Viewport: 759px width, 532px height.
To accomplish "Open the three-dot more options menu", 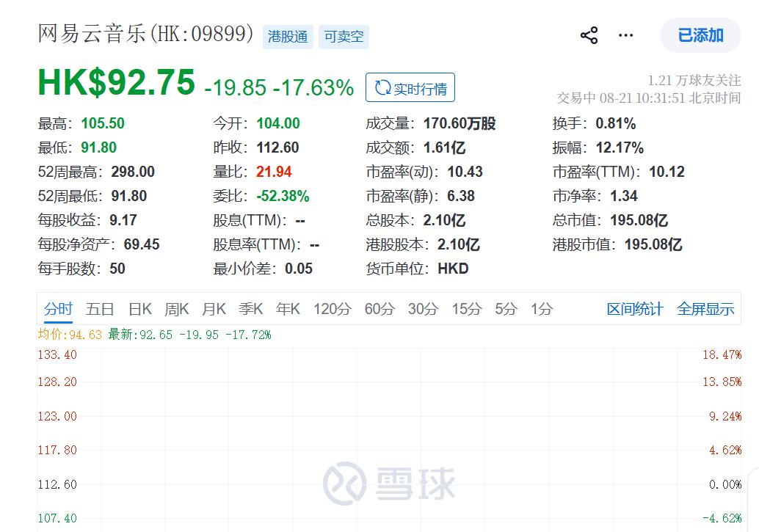I will (626, 35).
